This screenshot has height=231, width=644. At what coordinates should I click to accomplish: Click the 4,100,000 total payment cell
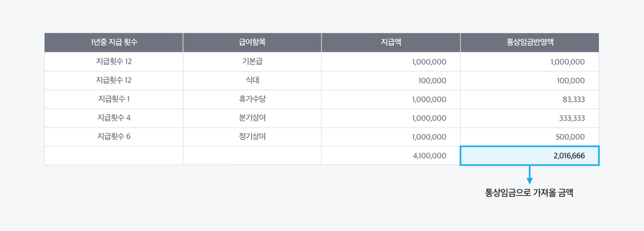429,156
